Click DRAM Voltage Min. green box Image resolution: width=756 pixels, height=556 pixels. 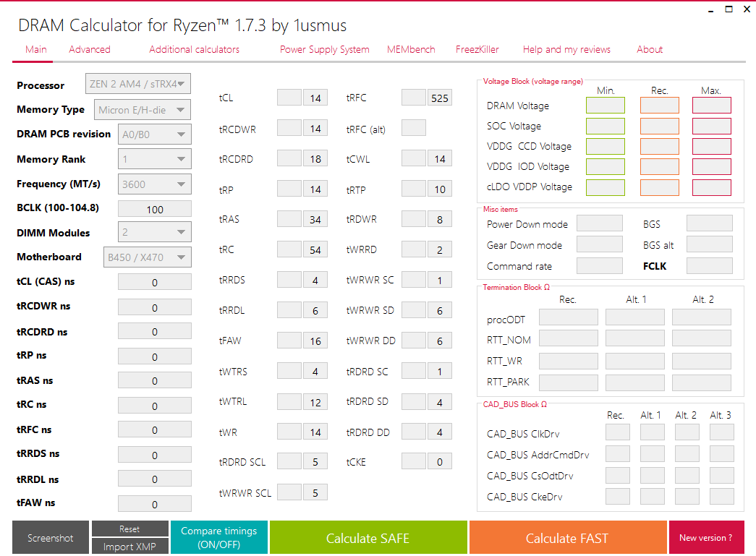pyautogui.click(x=606, y=105)
